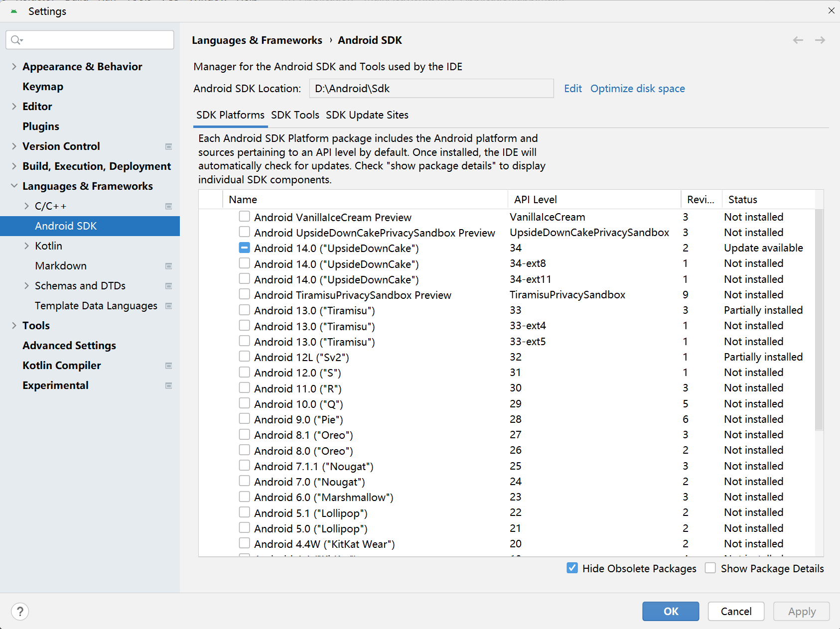Click the help question mark icon
The width and height of the screenshot is (840, 629).
coord(20,611)
